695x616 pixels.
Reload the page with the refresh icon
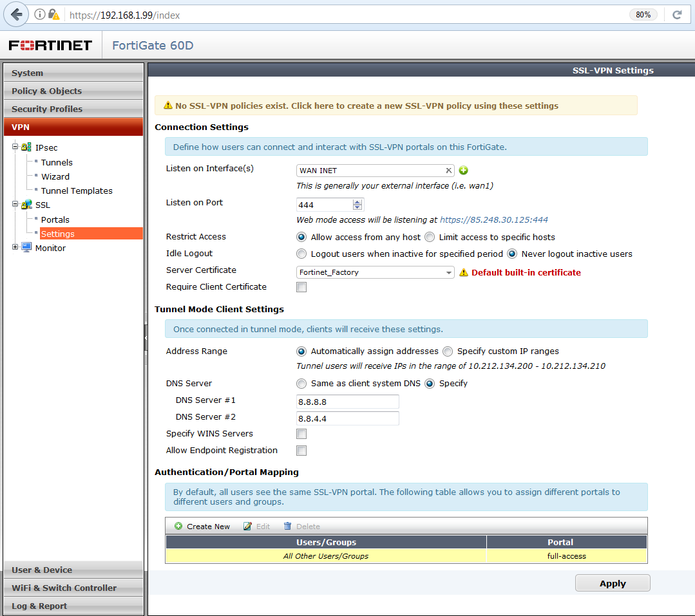[677, 15]
